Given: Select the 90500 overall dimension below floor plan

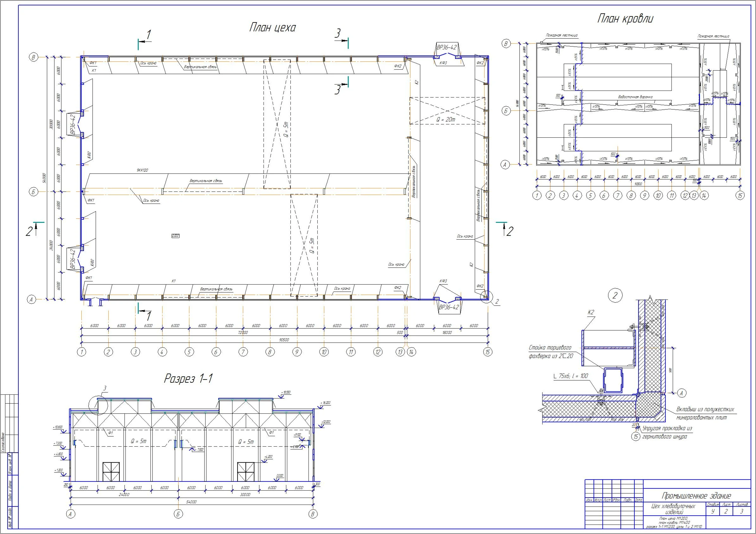Looking at the screenshot, I should [x=284, y=340].
